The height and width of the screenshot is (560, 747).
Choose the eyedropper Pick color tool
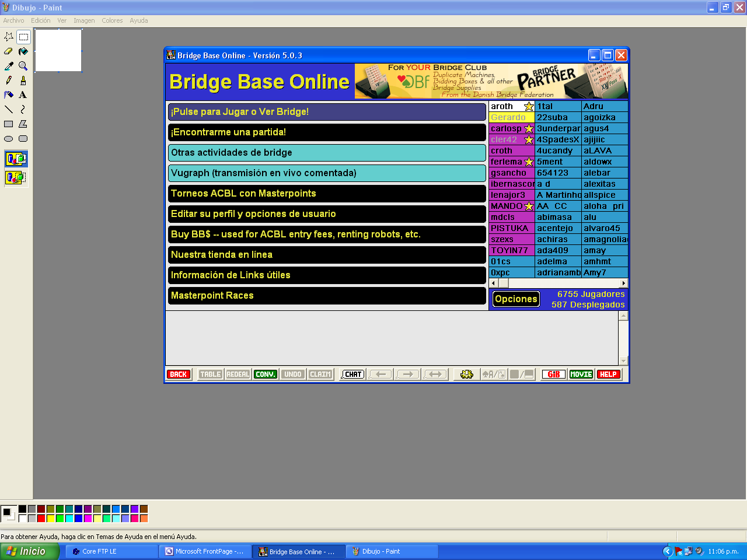tap(9, 66)
